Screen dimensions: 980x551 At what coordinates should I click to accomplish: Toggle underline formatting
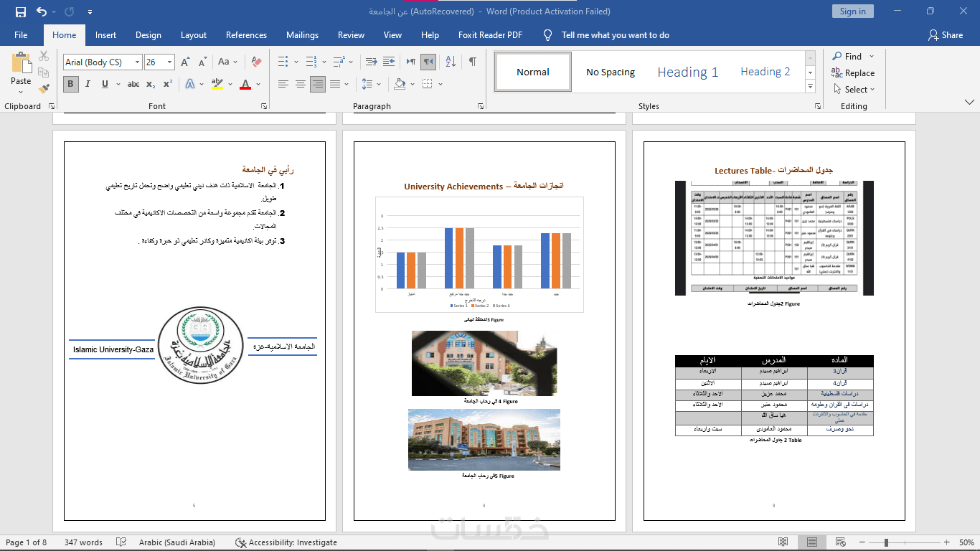105,84
